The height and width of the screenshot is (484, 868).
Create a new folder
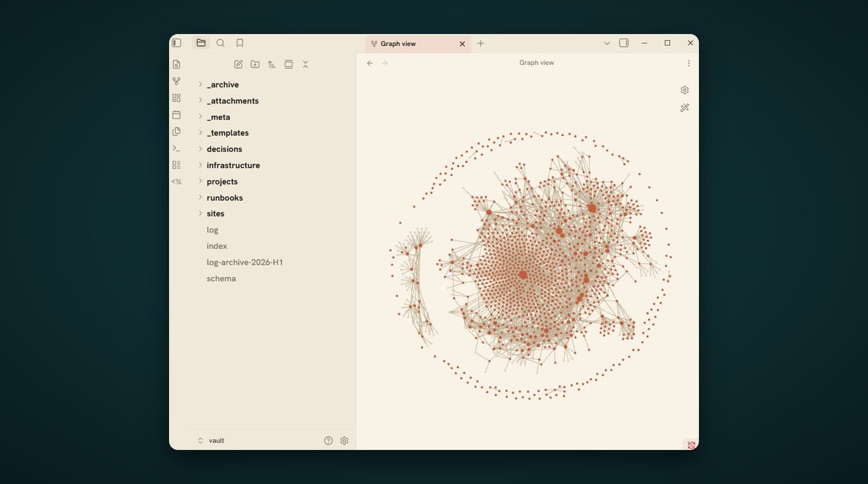(x=255, y=64)
